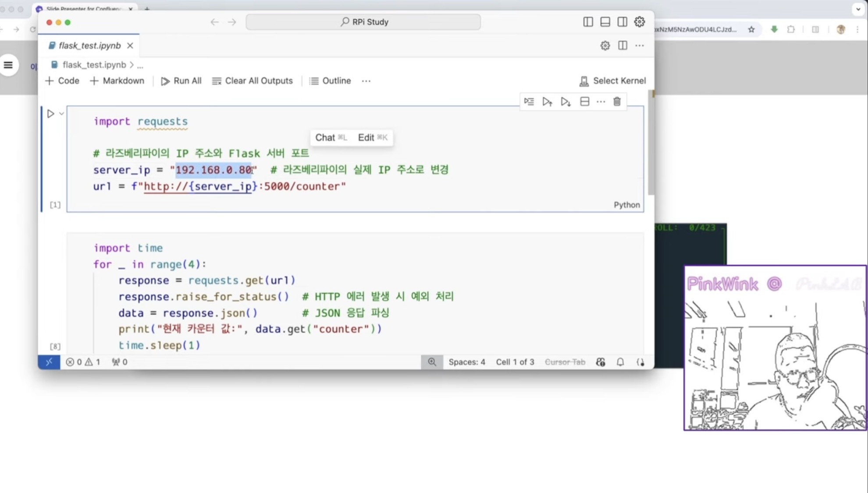Viewport: 868px width, 493px height.
Task: Select the flask_test.ipynb editor tab
Action: coord(89,46)
